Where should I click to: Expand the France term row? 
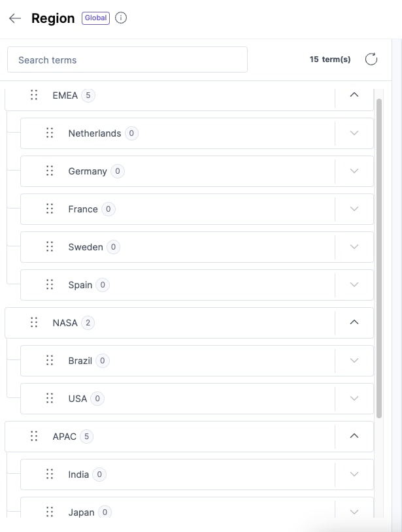tap(354, 209)
